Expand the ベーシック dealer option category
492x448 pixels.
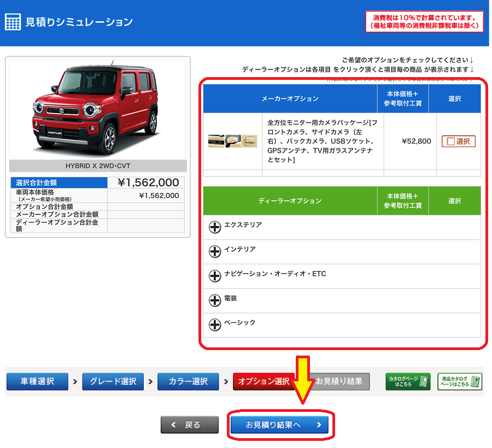click(215, 325)
